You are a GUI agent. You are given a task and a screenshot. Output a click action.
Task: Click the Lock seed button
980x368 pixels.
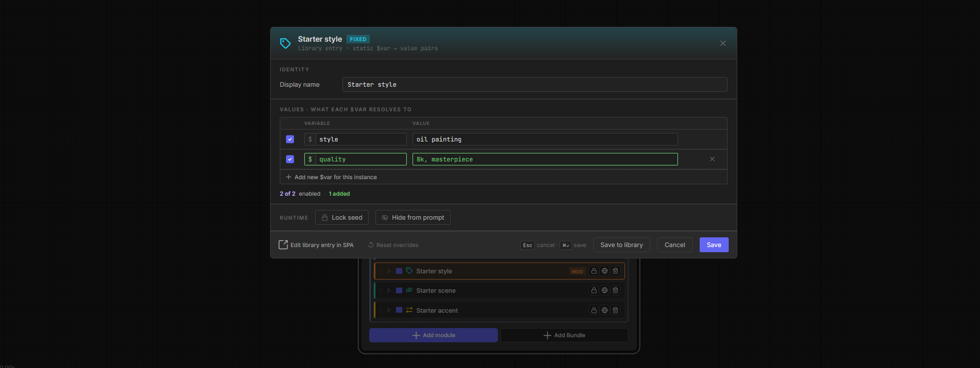342,217
